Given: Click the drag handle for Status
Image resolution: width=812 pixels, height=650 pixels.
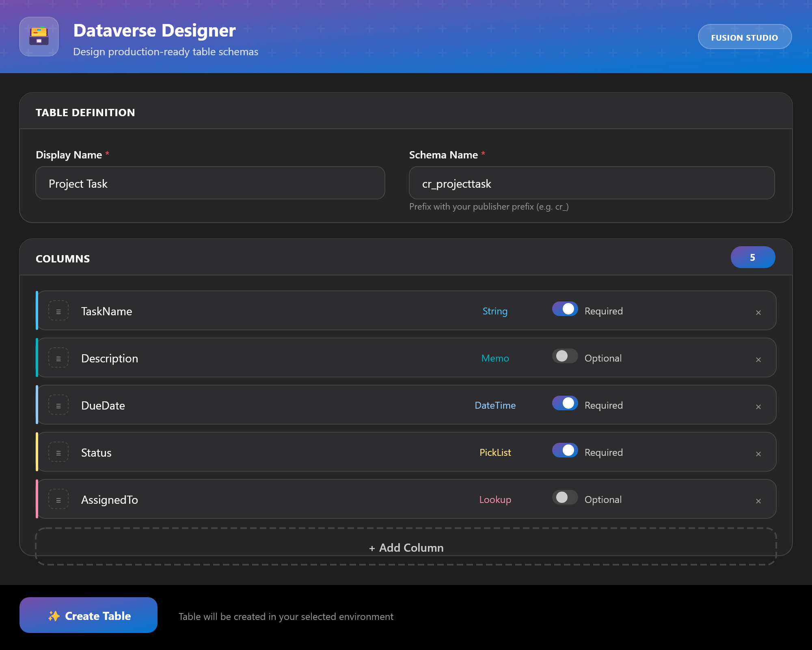Looking at the screenshot, I should coord(58,452).
